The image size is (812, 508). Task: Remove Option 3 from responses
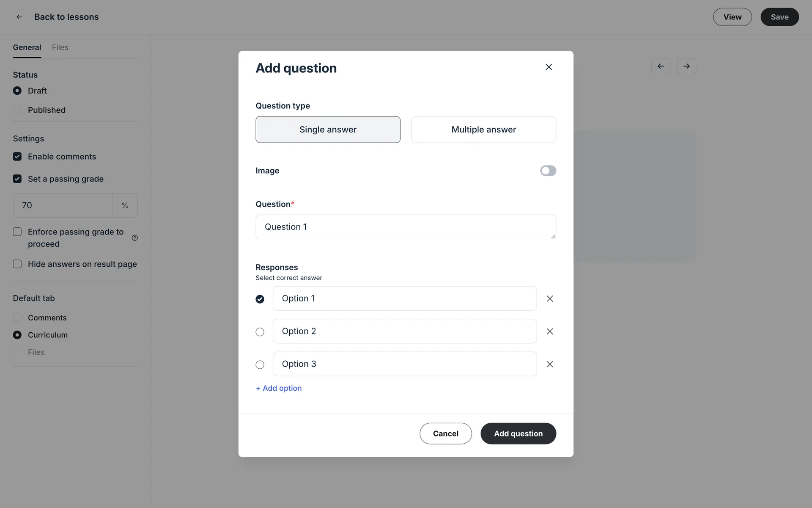(x=549, y=364)
